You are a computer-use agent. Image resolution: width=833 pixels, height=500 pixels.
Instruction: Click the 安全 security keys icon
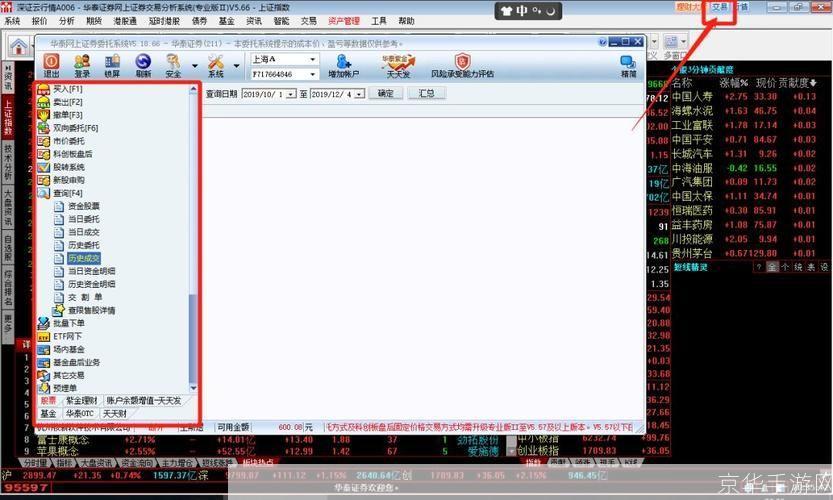(x=173, y=66)
